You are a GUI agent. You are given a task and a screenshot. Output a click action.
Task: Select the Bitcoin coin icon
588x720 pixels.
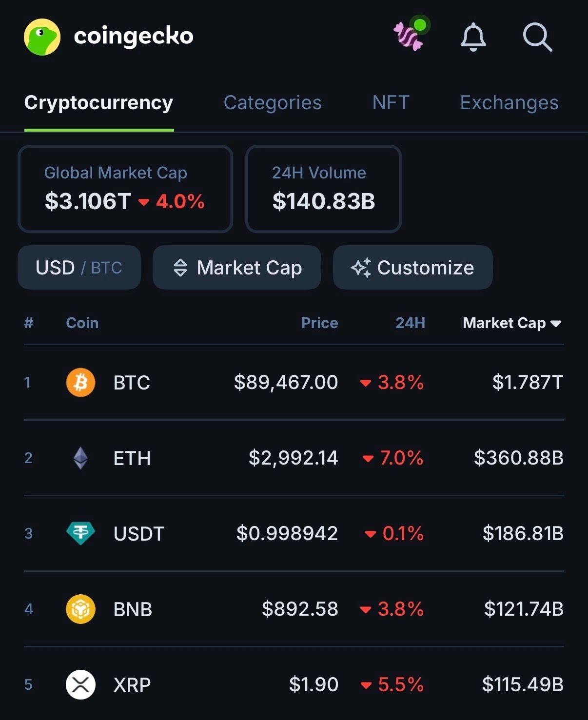(80, 382)
